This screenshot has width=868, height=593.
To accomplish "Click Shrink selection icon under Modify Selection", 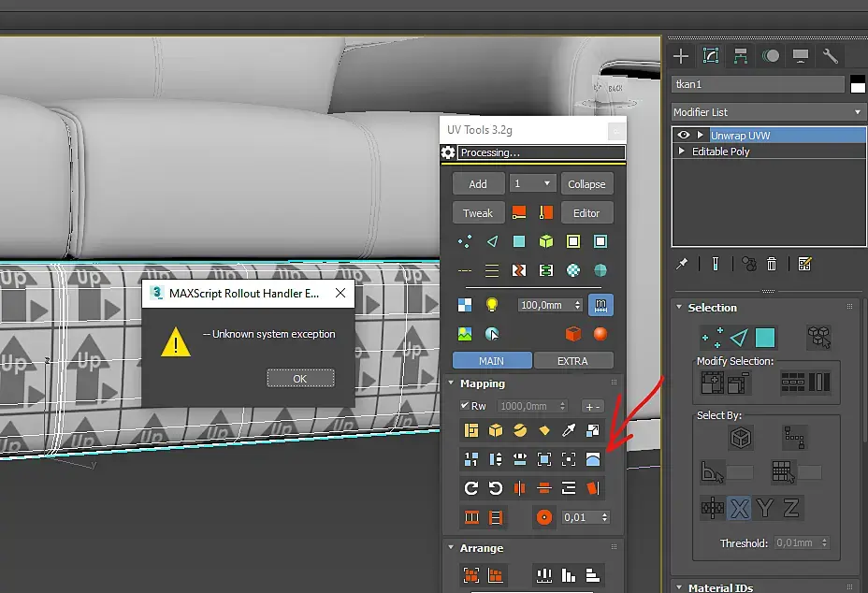I will tap(739, 383).
